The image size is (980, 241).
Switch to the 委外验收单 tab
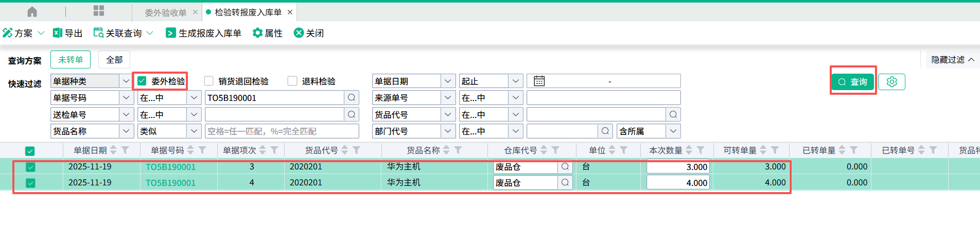point(165,12)
